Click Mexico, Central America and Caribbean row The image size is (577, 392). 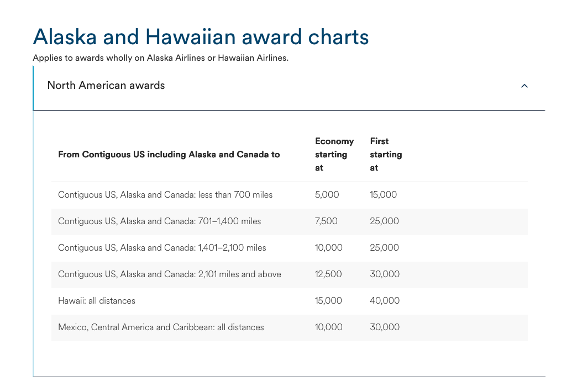click(161, 327)
